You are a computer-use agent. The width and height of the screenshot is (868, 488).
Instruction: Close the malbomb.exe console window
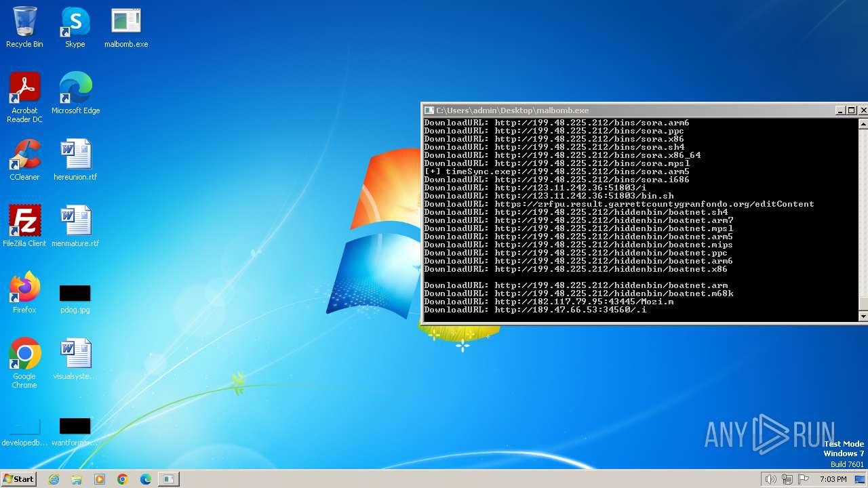coord(863,110)
